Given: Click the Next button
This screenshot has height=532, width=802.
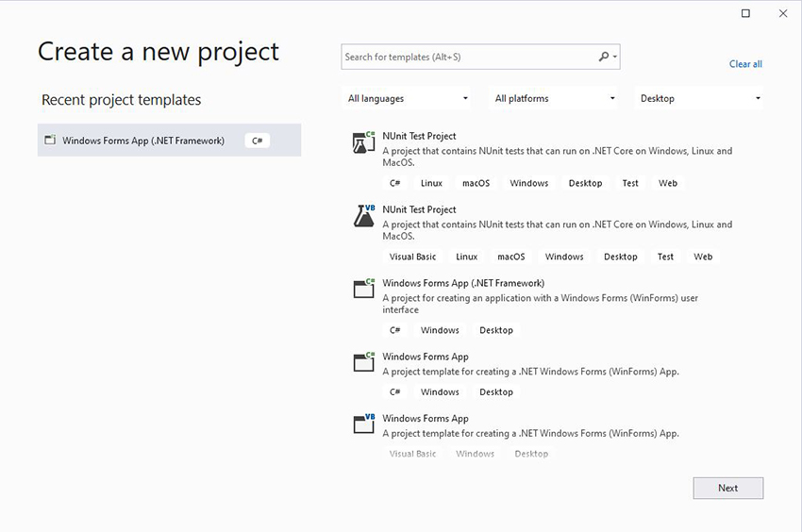Looking at the screenshot, I should [727, 488].
